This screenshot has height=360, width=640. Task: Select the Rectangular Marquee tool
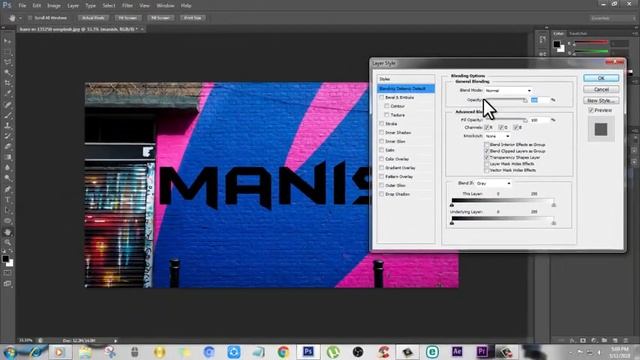tap(7, 51)
